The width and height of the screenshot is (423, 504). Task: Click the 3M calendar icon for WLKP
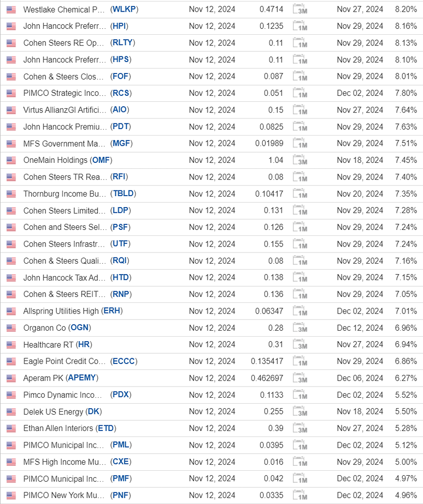click(x=300, y=9)
